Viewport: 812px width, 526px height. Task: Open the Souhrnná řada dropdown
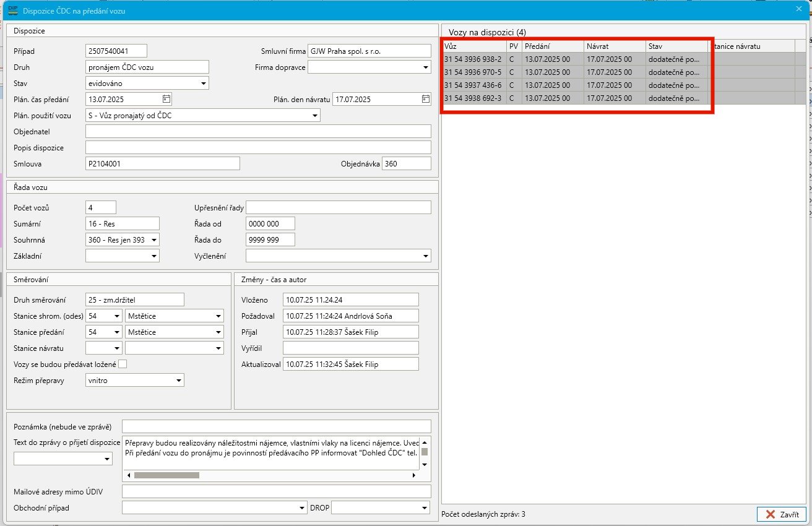click(x=153, y=239)
